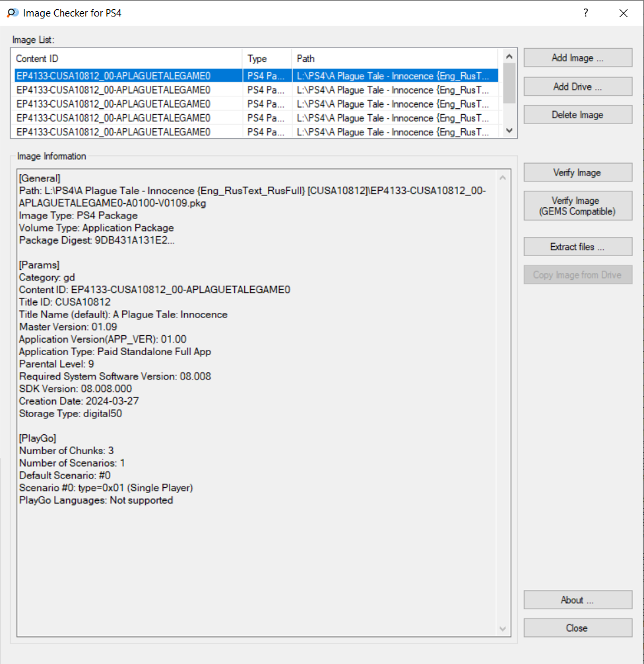
Task: Click the image list scrollbar thumb
Action: point(509,83)
